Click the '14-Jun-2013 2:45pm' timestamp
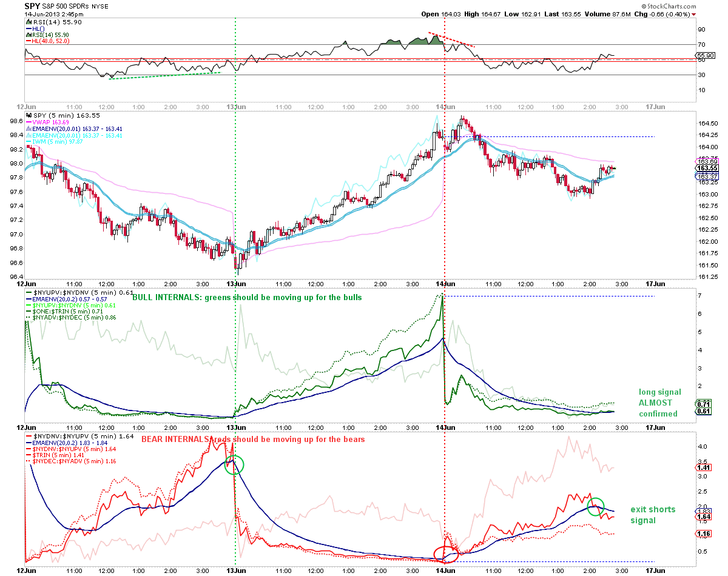The height and width of the screenshot is (576, 728). coord(55,13)
